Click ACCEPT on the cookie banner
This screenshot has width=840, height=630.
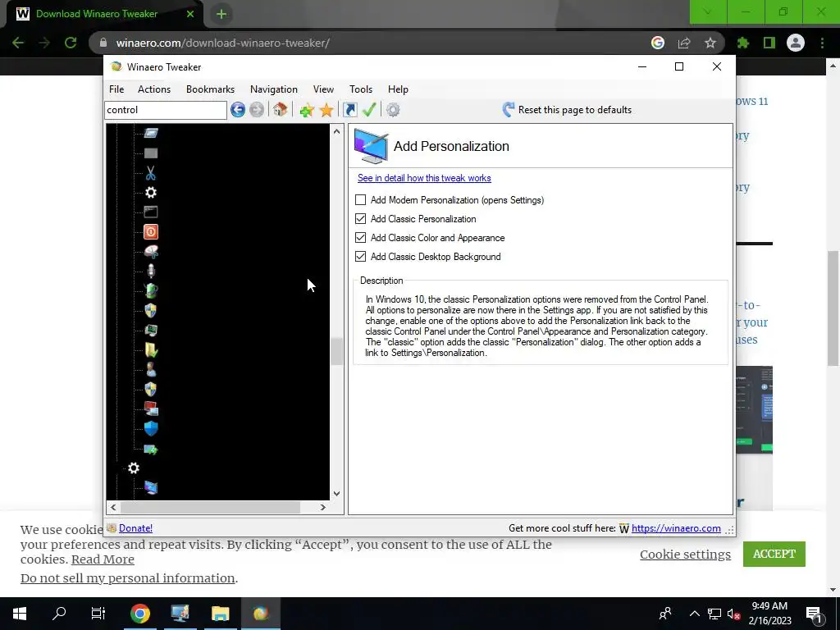[x=774, y=554]
